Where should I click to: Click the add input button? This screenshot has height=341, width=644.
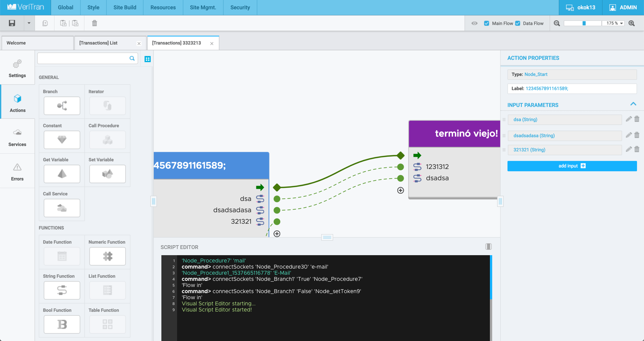click(x=572, y=166)
